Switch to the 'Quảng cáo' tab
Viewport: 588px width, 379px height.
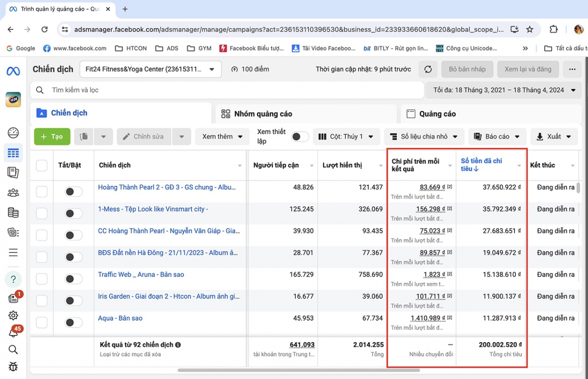pyautogui.click(x=491, y=114)
